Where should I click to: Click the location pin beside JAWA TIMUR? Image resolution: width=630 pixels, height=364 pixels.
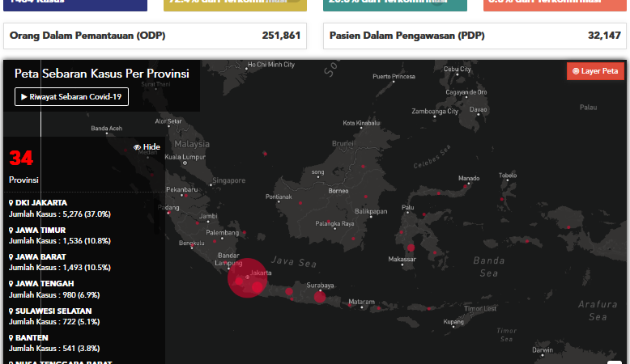pyautogui.click(x=11, y=231)
